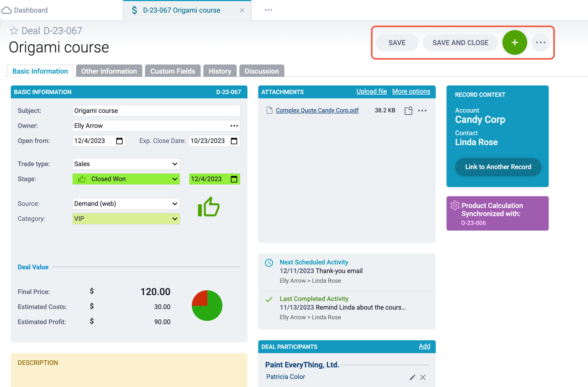Mark deal D-23-067 as favorite star
Viewport: 588px width, 387px height.
[14, 31]
